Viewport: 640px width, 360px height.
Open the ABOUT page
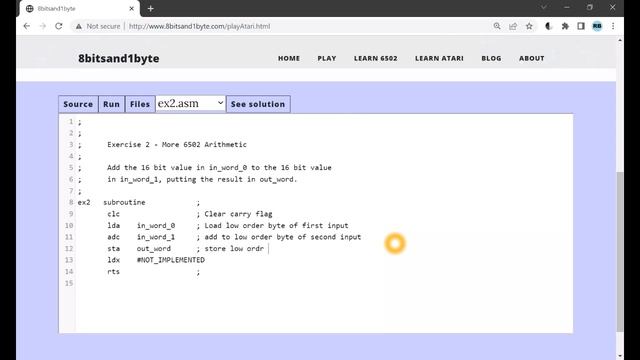(x=531, y=58)
